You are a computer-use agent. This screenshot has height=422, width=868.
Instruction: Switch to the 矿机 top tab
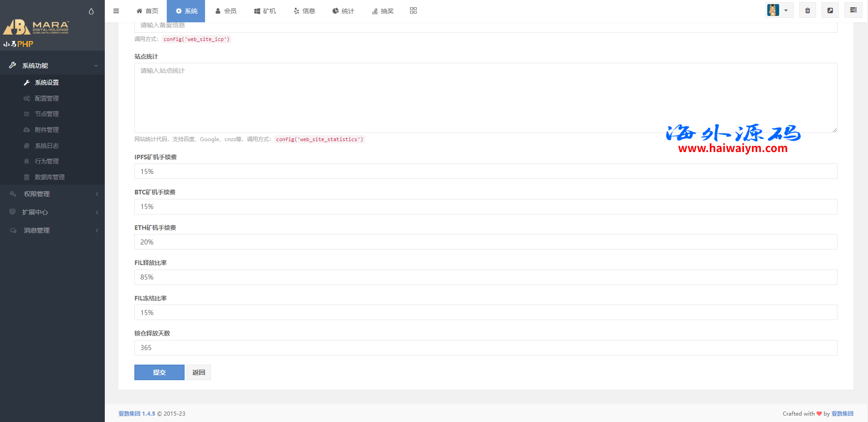[x=265, y=11]
